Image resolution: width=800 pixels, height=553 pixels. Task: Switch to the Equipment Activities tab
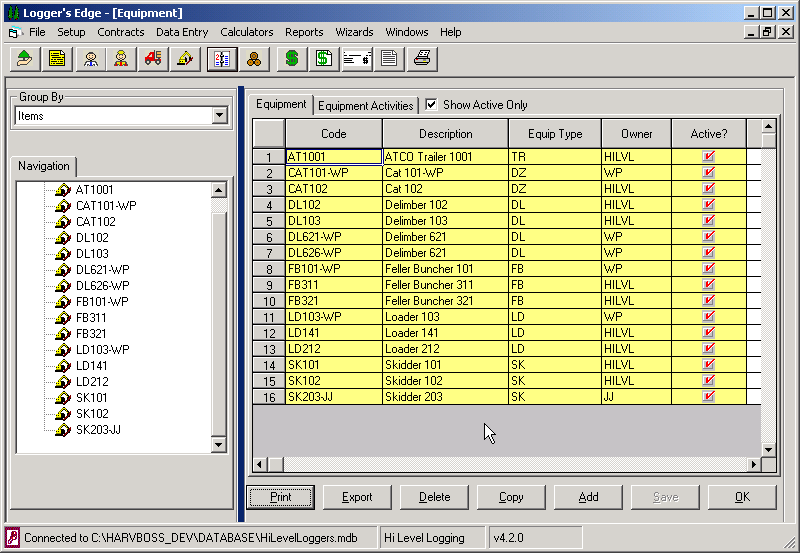pos(365,106)
